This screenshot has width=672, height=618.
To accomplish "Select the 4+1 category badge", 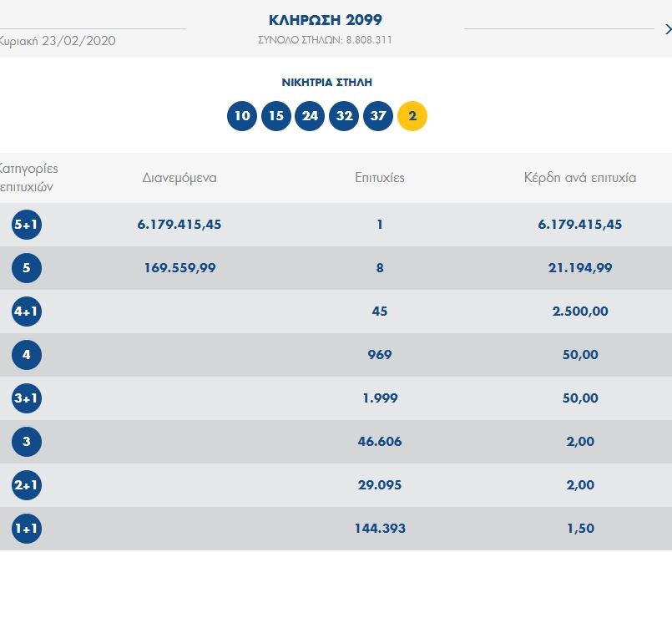I will pos(27,312).
